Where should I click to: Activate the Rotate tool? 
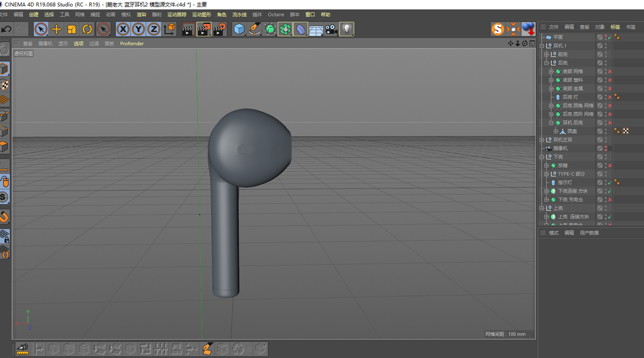87,29
